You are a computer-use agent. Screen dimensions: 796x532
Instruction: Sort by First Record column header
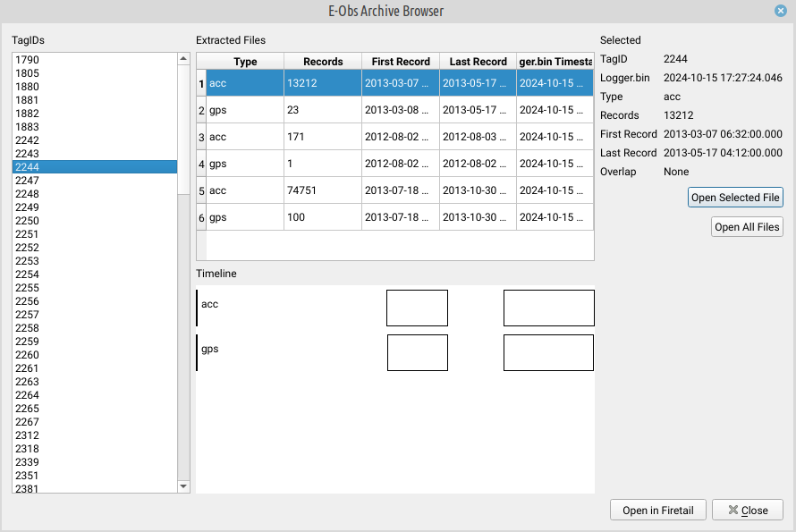pos(401,62)
